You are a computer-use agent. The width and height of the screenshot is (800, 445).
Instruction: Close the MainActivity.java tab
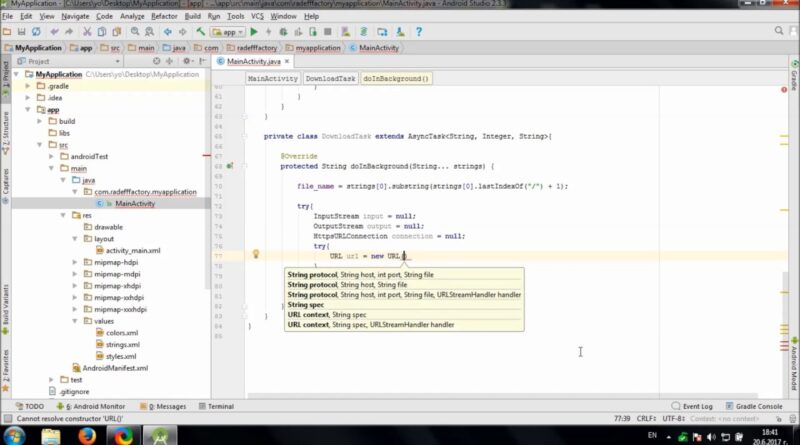coord(287,61)
